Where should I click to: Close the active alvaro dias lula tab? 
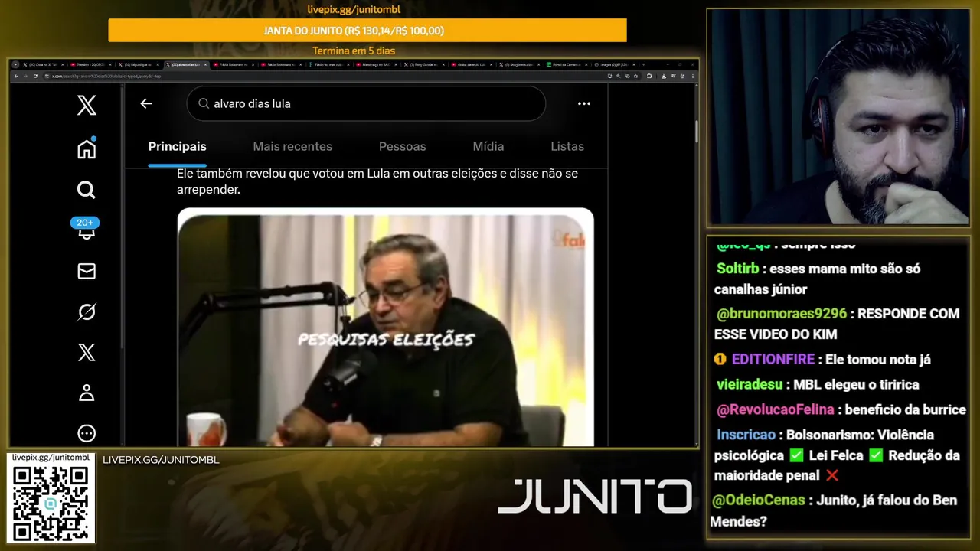click(205, 64)
